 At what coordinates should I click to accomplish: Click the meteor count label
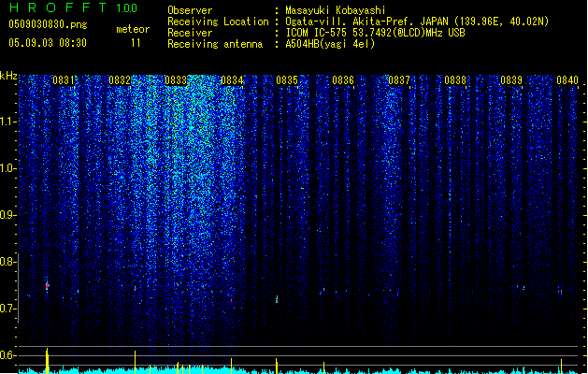(x=133, y=29)
